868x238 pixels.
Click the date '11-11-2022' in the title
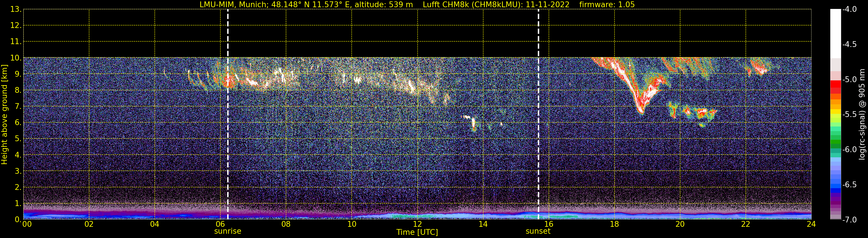tap(548, 5)
